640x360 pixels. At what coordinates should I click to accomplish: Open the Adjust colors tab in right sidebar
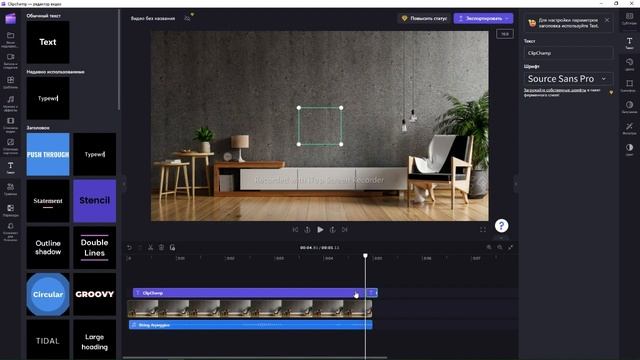[x=629, y=149]
